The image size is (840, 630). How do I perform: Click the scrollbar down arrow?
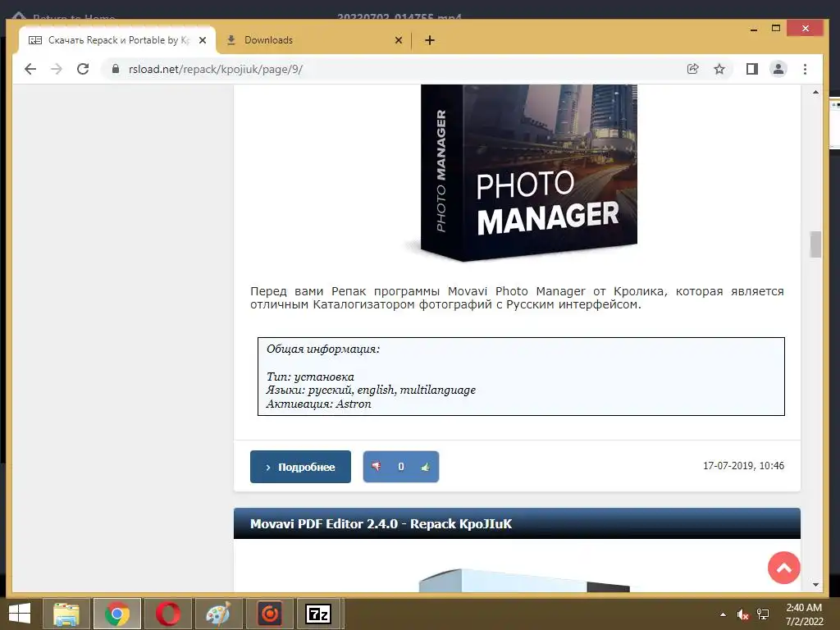[815, 584]
